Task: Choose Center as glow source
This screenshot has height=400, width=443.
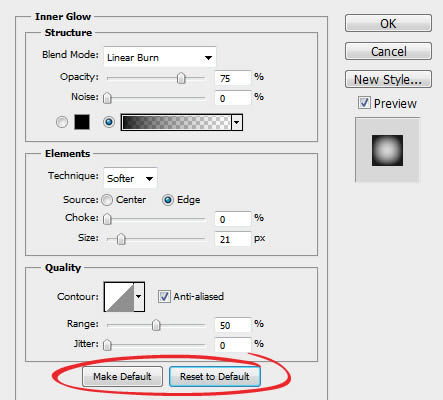Action: 107,200
